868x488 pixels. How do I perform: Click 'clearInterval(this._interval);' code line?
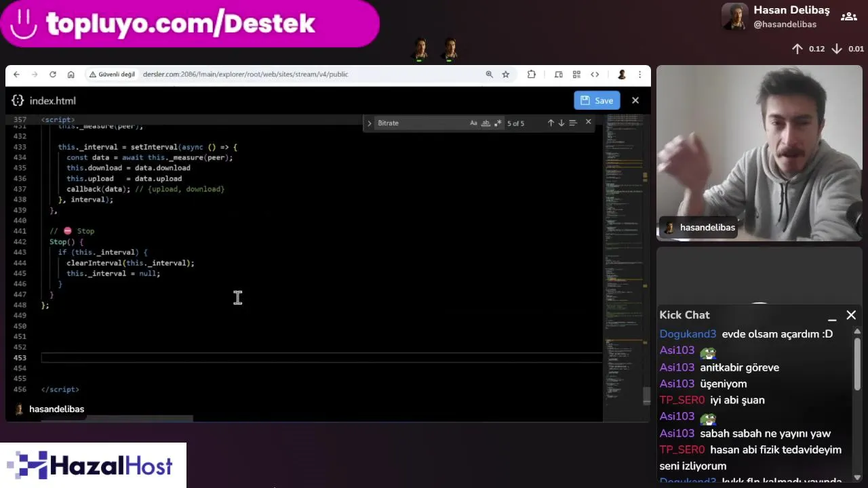(x=130, y=263)
